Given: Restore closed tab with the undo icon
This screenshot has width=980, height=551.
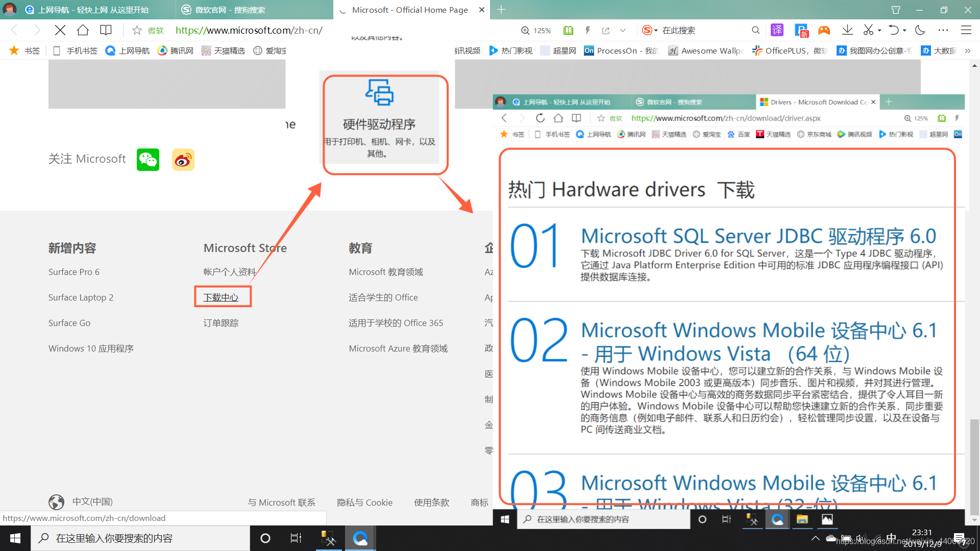Looking at the screenshot, I should (x=894, y=30).
